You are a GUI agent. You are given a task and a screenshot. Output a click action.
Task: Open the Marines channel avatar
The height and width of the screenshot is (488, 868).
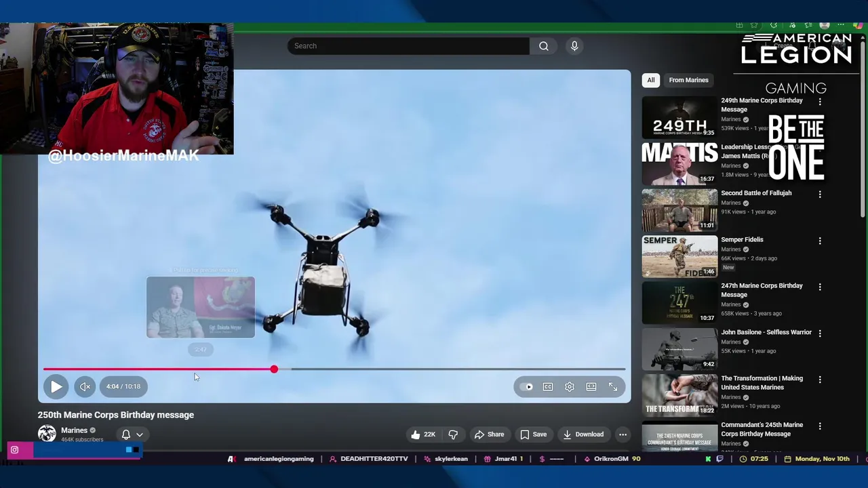point(47,434)
